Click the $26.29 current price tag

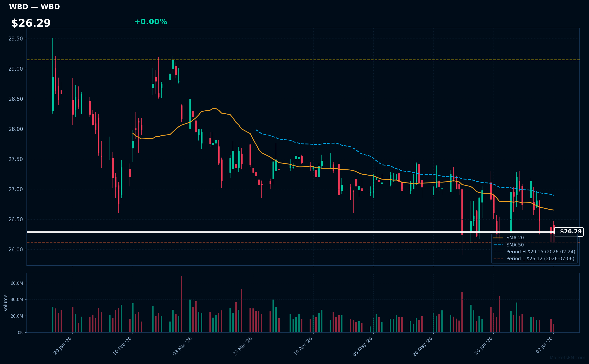pyautogui.click(x=569, y=232)
